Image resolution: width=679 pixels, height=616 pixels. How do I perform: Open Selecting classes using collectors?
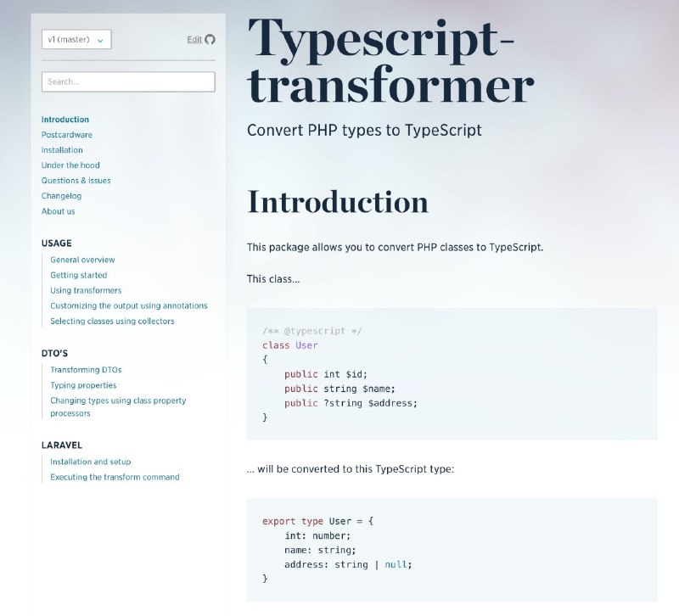(112, 322)
